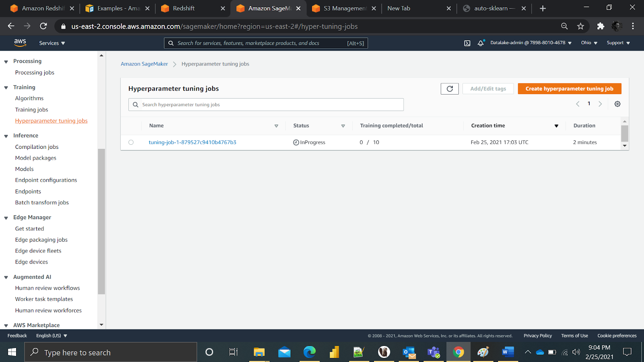Open File Explorer from taskbar
Screen dimensions: 644x362
pyautogui.click(x=259, y=352)
